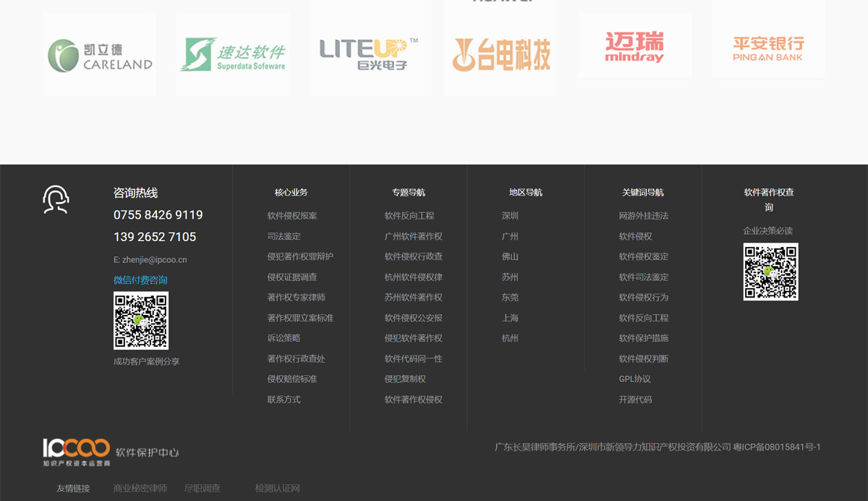The height and width of the screenshot is (501, 868).
Task: Open the 深圳 region navigation link
Action: 509,215
